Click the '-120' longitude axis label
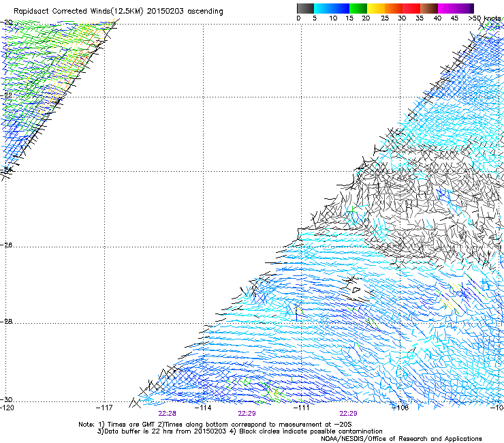This screenshot has width=504, height=443. point(7,408)
